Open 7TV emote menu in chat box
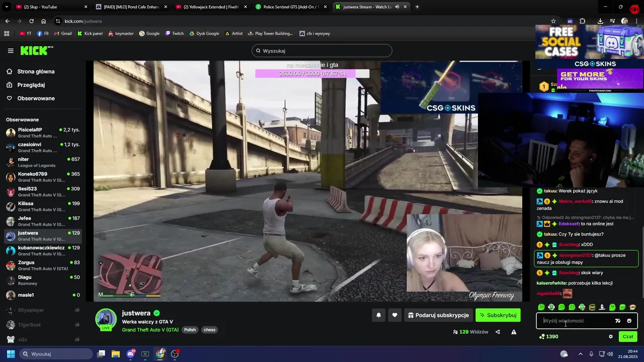The image size is (644, 362). click(618, 321)
